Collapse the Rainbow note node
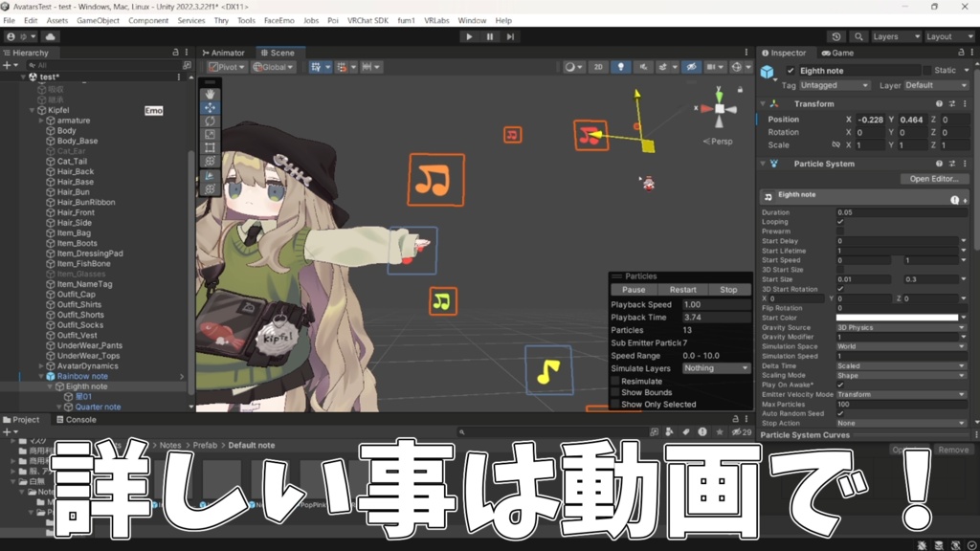 coord(41,377)
